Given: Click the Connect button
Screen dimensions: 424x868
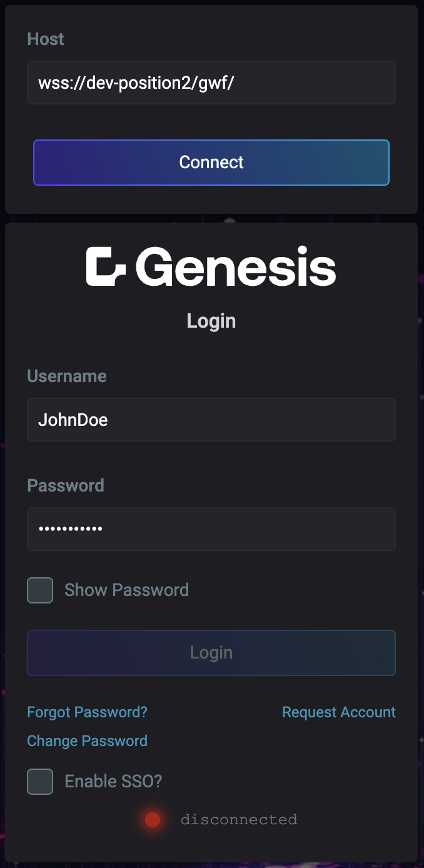Looking at the screenshot, I should (211, 163).
